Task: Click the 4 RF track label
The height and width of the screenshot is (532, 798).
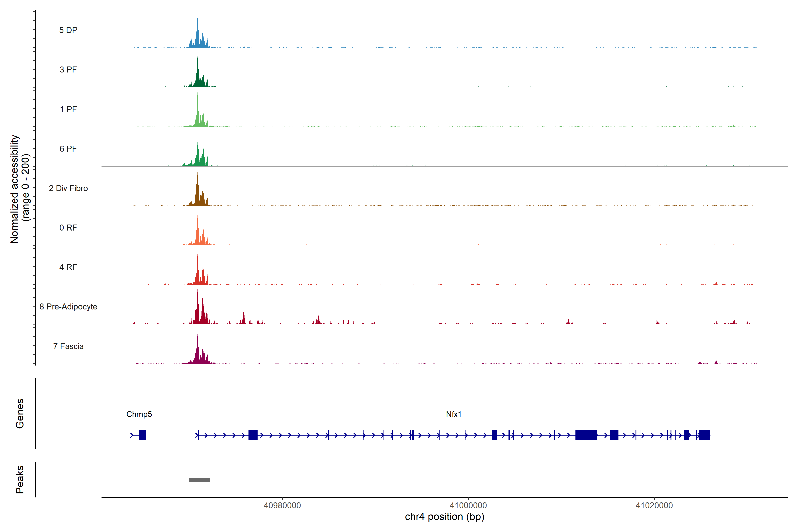Action: pyautogui.click(x=68, y=267)
